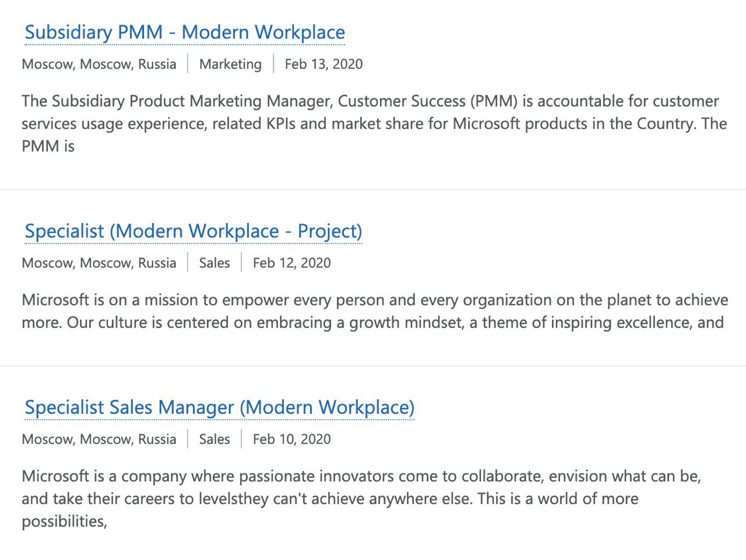
Task: Click the vertical separator between Russia and Marketing
Action: coord(188,64)
